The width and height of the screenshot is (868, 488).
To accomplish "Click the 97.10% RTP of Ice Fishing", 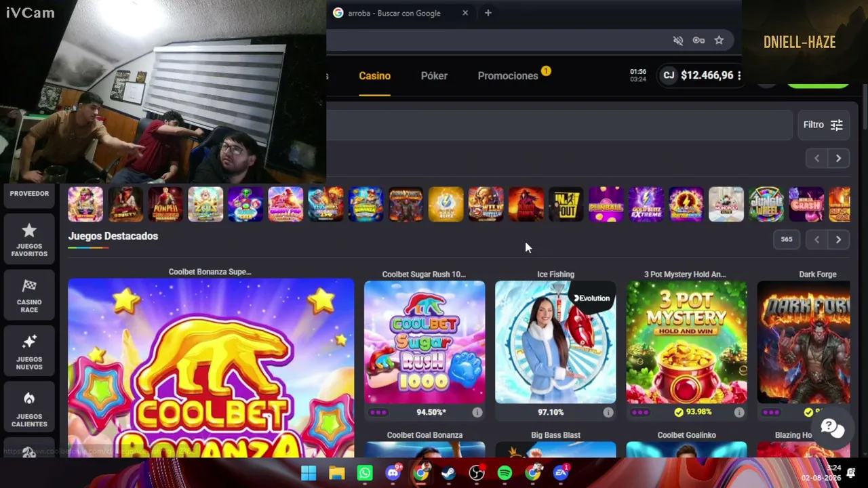I will coord(551,412).
